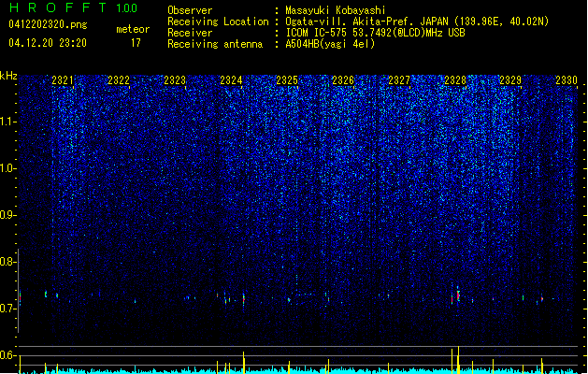This screenshot has width=588, height=374.
Task: Click the 1.0 kHz axis label
Action: click(8, 168)
